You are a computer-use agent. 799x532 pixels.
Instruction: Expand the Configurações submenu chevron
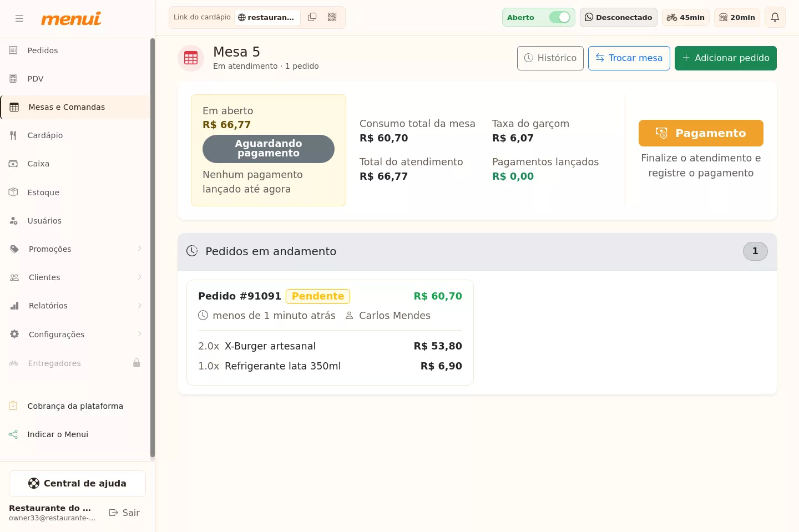[140, 334]
